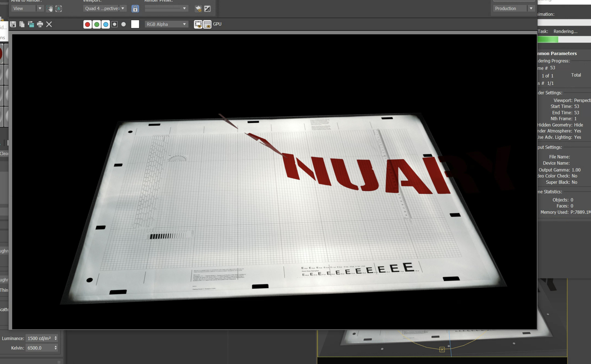Image resolution: width=591 pixels, height=364 pixels.
Task: Toggle the alpha channel display
Action: click(x=115, y=24)
